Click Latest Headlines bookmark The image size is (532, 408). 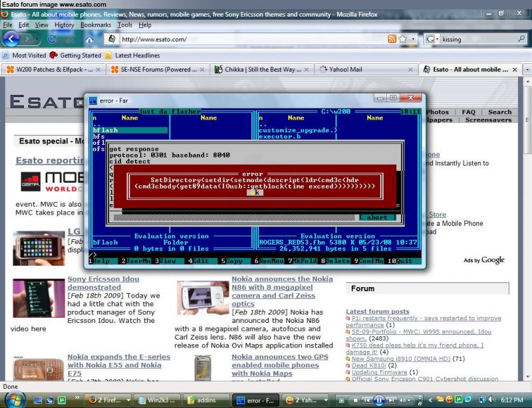tap(132, 55)
